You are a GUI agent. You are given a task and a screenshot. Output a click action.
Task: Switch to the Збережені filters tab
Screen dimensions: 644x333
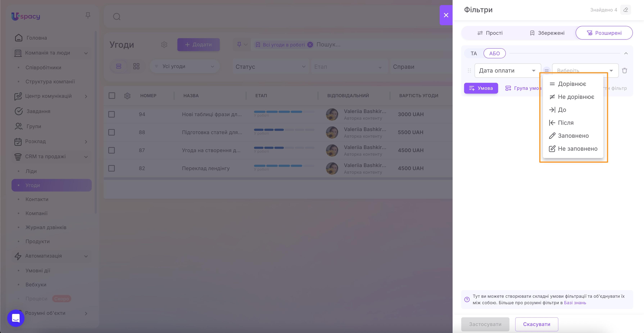click(547, 33)
